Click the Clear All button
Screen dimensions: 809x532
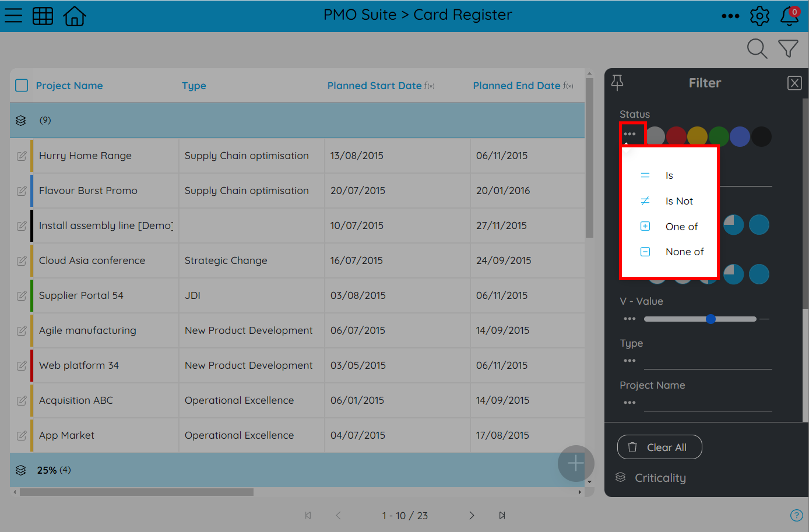point(660,447)
